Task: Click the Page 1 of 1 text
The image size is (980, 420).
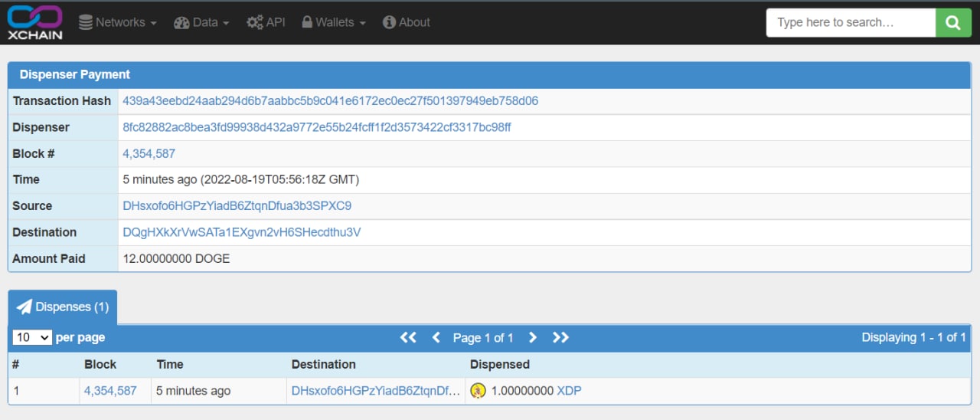Action: click(483, 337)
